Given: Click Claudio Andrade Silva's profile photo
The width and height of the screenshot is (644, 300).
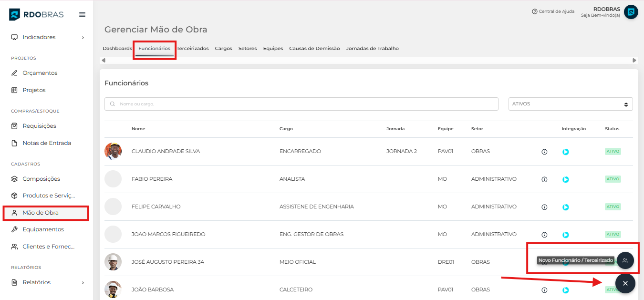Looking at the screenshot, I should click(113, 151).
